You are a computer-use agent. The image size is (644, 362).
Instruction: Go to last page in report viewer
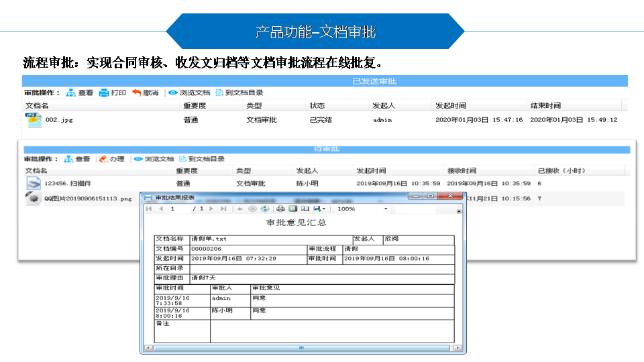click(x=223, y=209)
